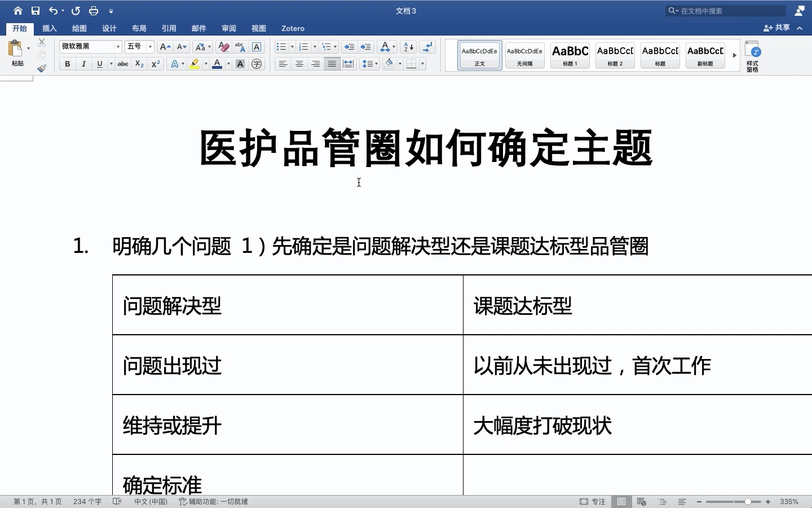This screenshot has height=508, width=812.
Task: Click the Format Painter brush icon
Action: click(x=42, y=68)
